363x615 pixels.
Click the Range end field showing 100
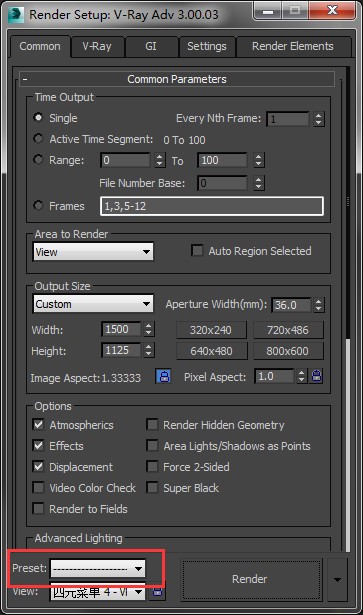[223, 160]
